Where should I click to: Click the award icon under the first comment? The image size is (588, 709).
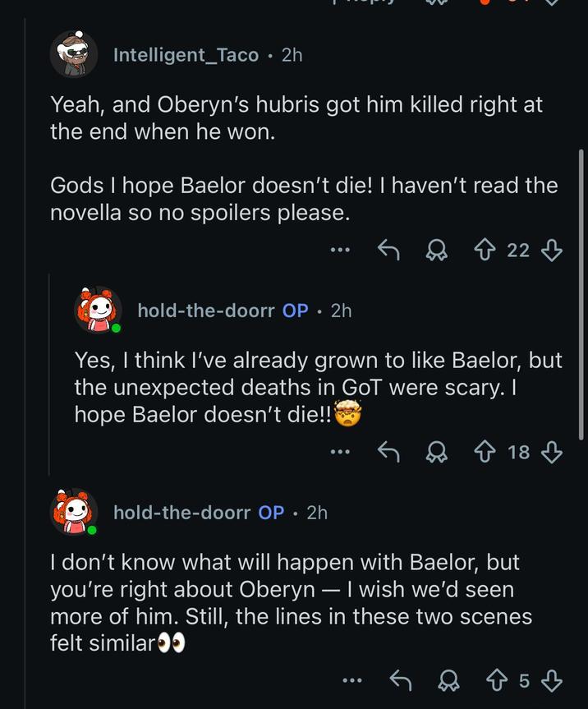[x=438, y=250]
